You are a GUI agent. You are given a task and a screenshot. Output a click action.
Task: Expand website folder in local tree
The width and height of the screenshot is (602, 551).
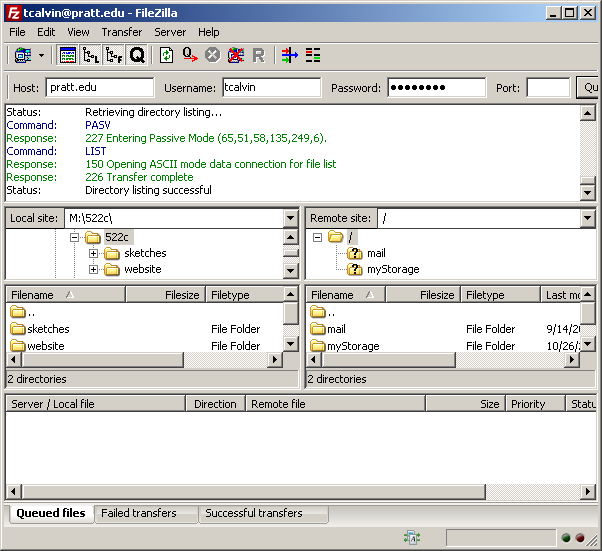(x=93, y=270)
